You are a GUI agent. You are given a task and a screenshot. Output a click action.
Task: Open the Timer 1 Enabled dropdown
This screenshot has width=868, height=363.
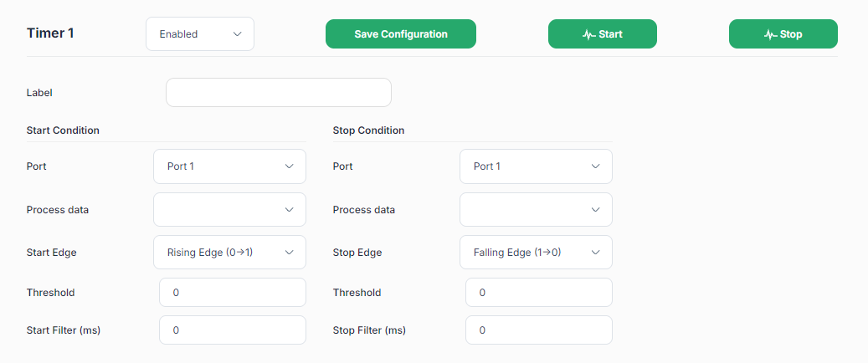tap(200, 33)
